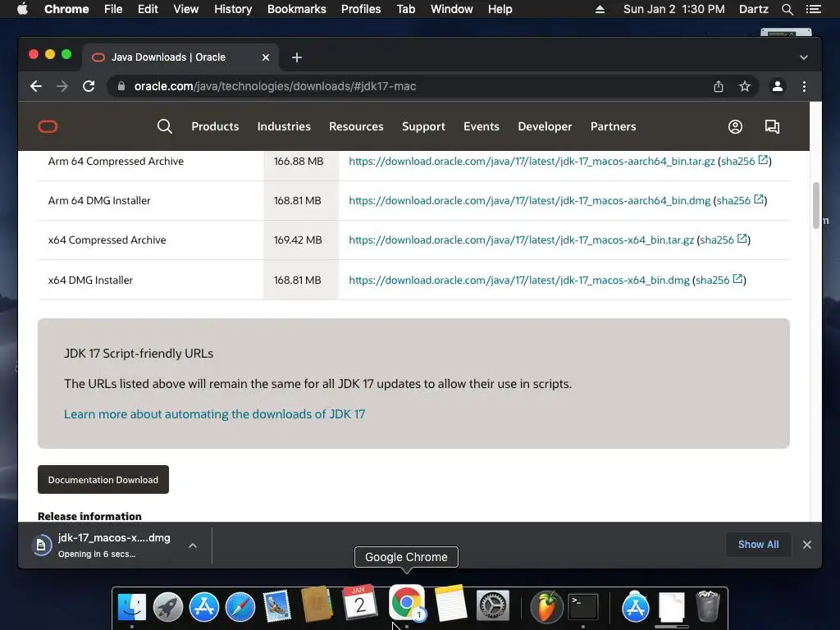The height and width of the screenshot is (630, 840).
Task: Open Control Center list icon
Action: (x=813, y=9)
